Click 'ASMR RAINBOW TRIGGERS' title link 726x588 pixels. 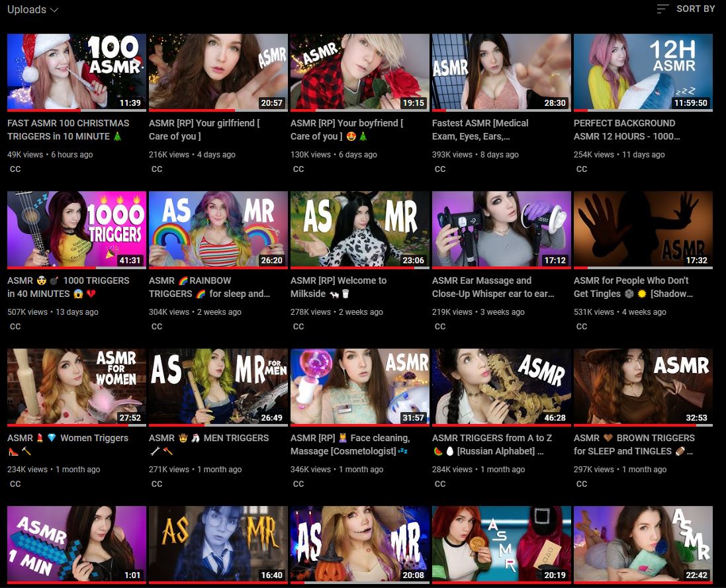coord(209,287)
